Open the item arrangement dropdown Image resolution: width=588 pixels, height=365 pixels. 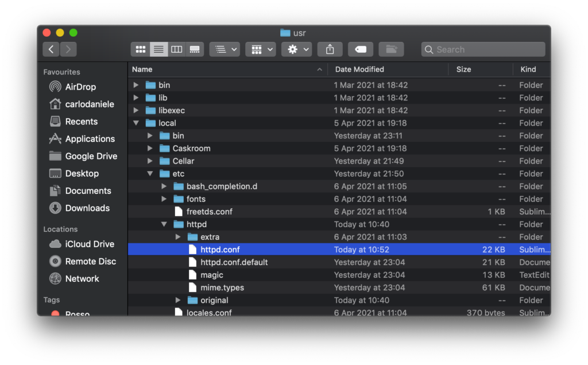225,49
